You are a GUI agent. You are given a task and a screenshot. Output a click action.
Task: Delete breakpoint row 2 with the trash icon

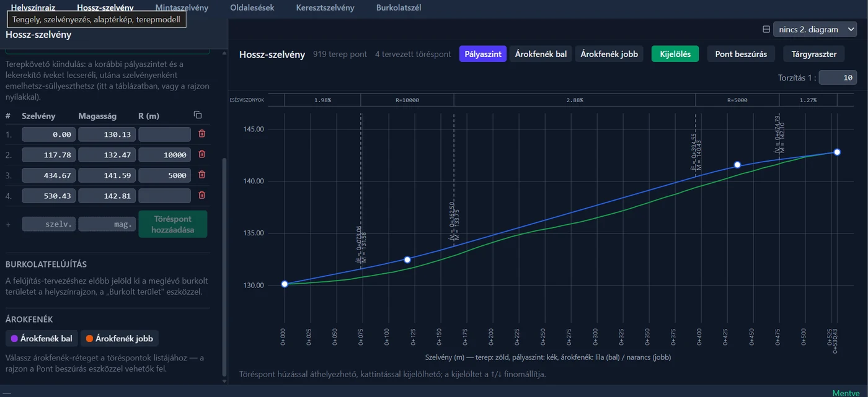tap(201, 155)
